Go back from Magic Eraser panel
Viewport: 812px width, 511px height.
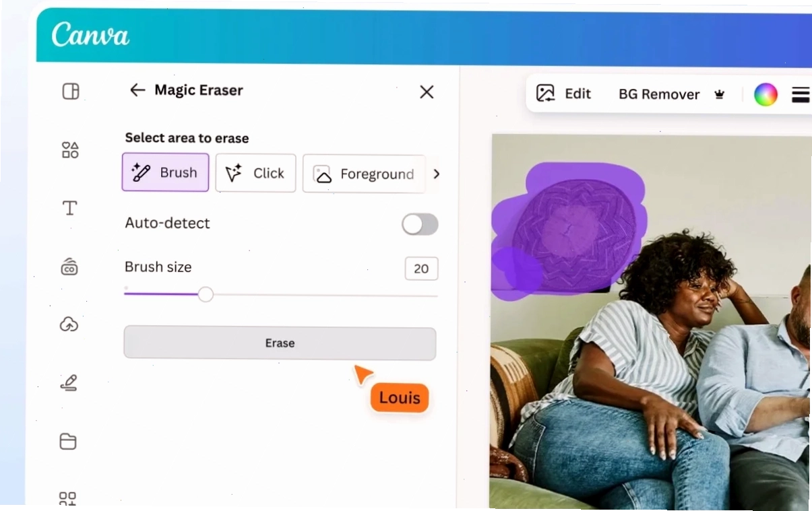tap(137, 90)
